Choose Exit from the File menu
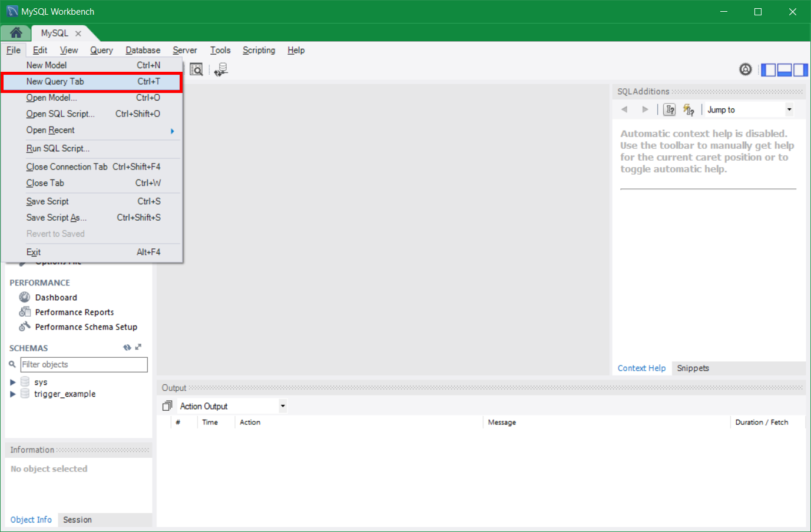Screen dimensions: 811x532 click(92, 252)
